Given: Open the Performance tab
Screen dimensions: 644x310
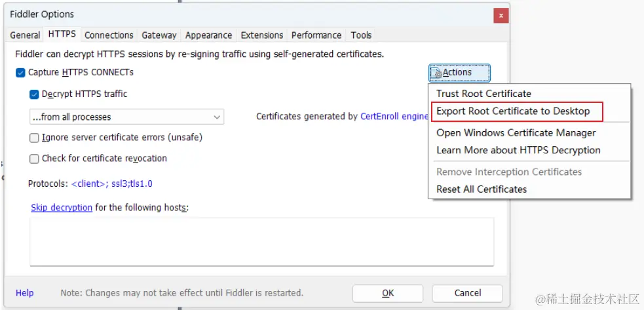Looking at the screenshot, I should pos(316,35).
